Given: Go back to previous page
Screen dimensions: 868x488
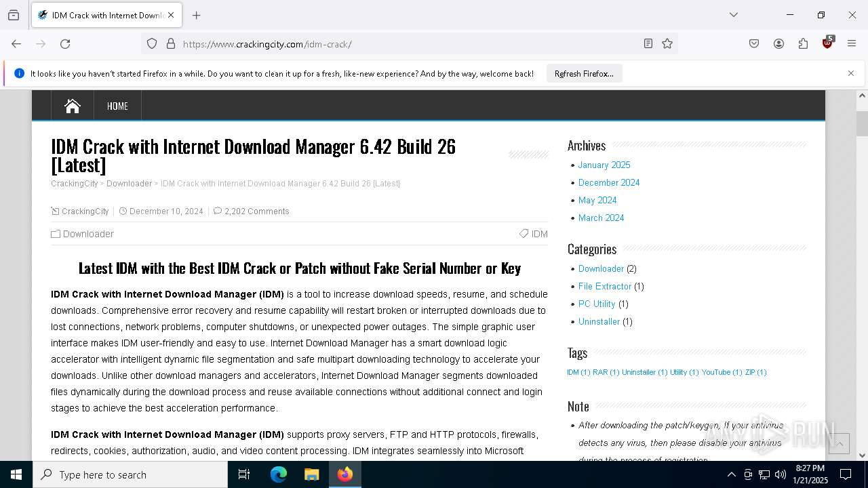Looking at the screenshot, I should click(16, 44).
